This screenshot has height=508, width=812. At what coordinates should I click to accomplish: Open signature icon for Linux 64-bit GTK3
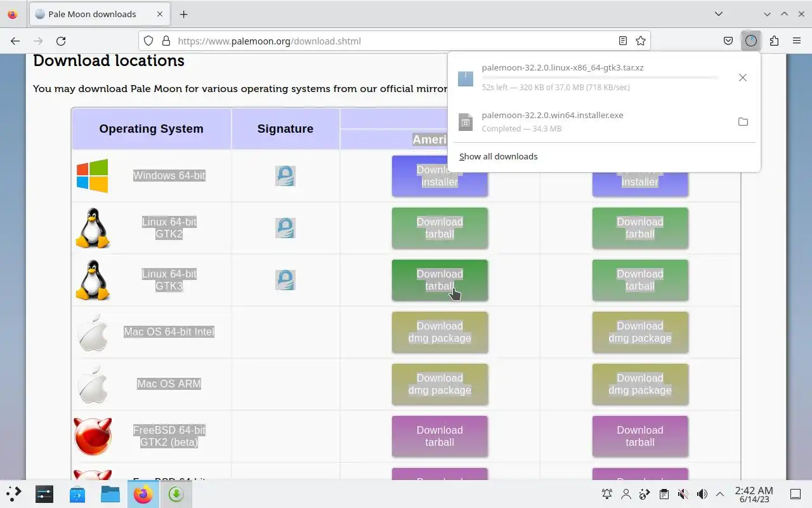point(285,280)
